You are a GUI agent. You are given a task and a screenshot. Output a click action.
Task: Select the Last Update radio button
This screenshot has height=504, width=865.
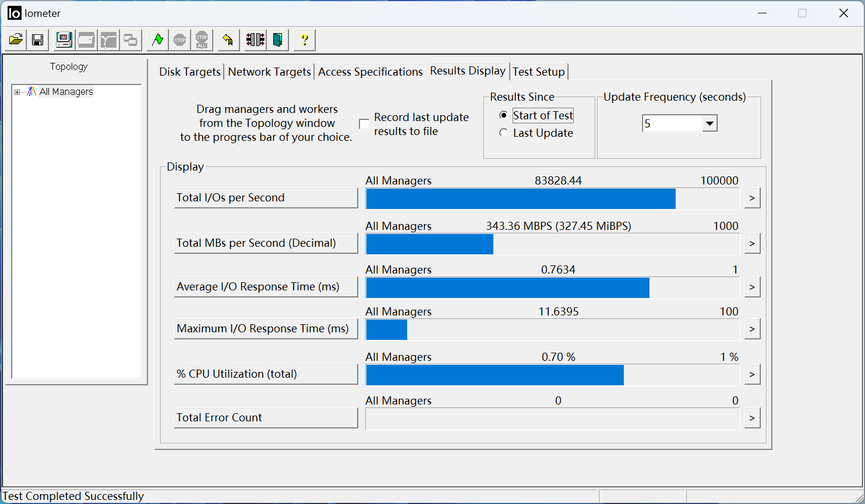click(503, 133)
